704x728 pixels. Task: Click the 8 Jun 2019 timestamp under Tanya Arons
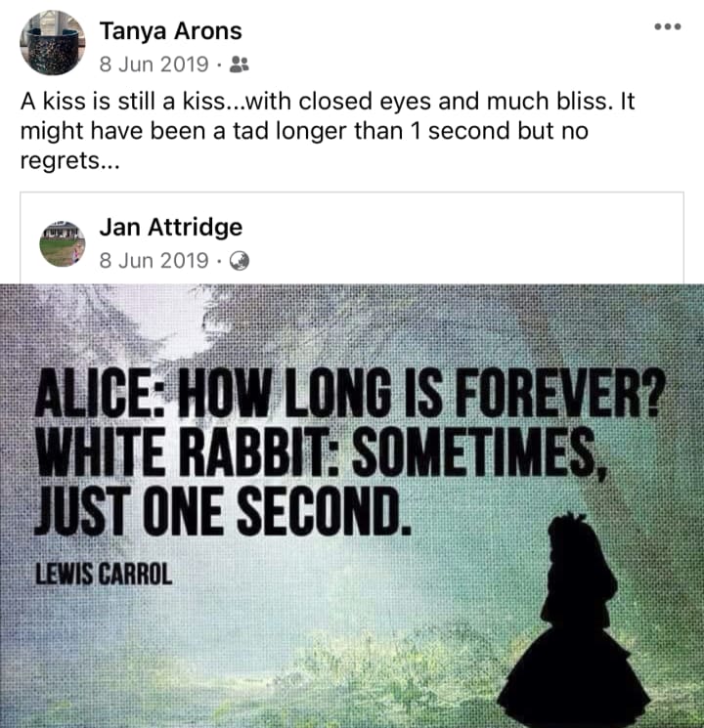tap(154, 64)
